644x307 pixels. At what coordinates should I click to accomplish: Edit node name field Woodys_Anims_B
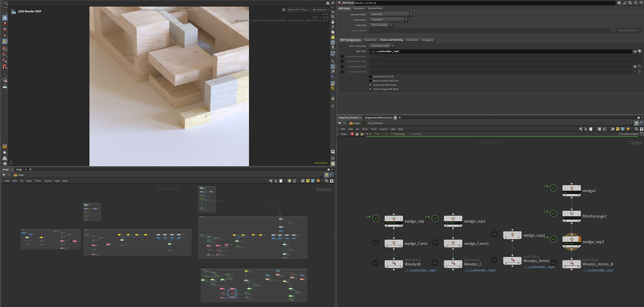coord(485,3)
